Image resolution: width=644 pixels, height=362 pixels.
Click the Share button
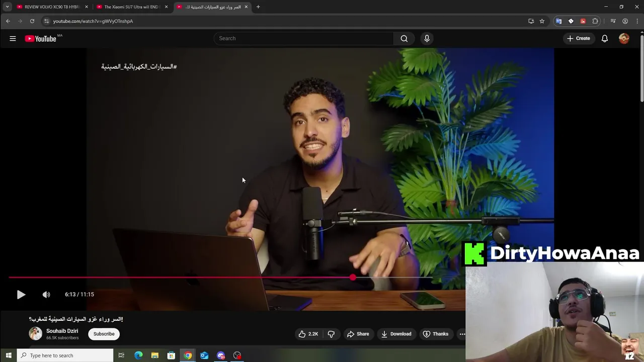358,334
